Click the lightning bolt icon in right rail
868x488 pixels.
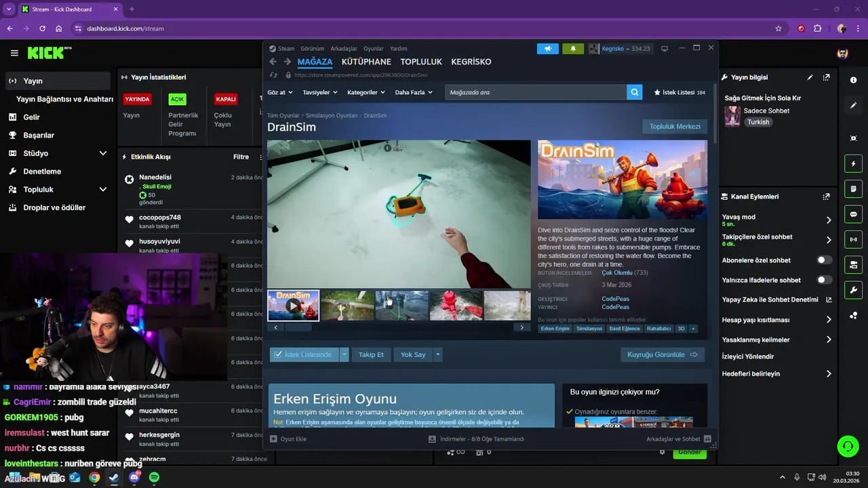point(853,164)
